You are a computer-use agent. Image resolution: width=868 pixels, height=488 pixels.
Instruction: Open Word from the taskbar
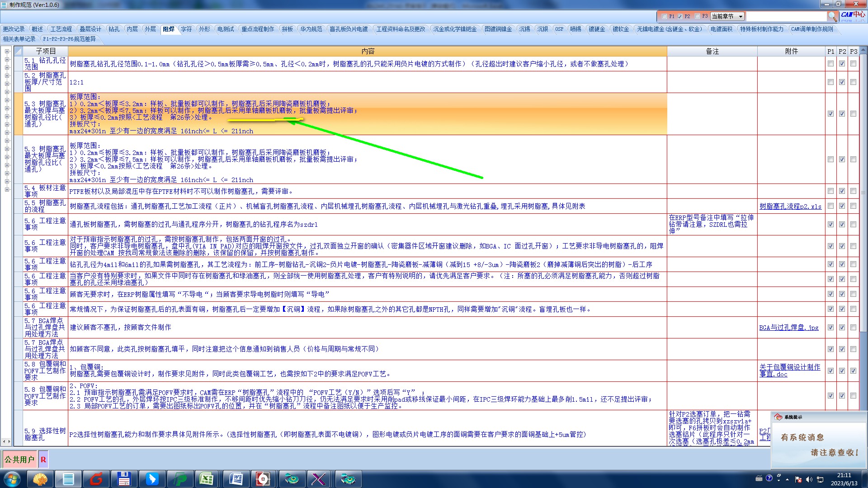pos(236,479)
